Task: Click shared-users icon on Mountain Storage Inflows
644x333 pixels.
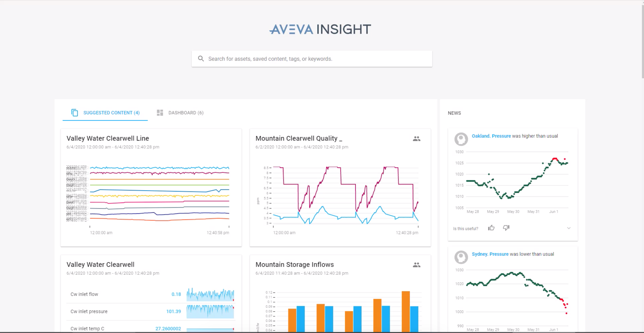Action: [x=416, y=265]
